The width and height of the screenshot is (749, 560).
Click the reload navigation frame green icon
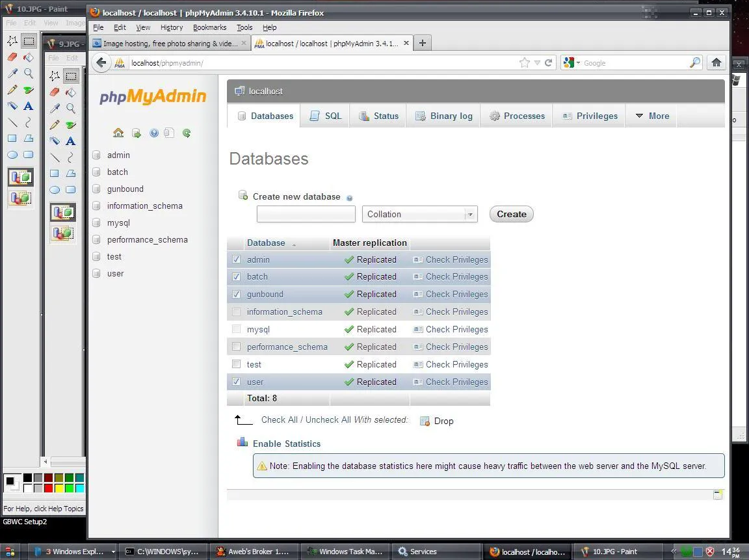pos(187,133)
